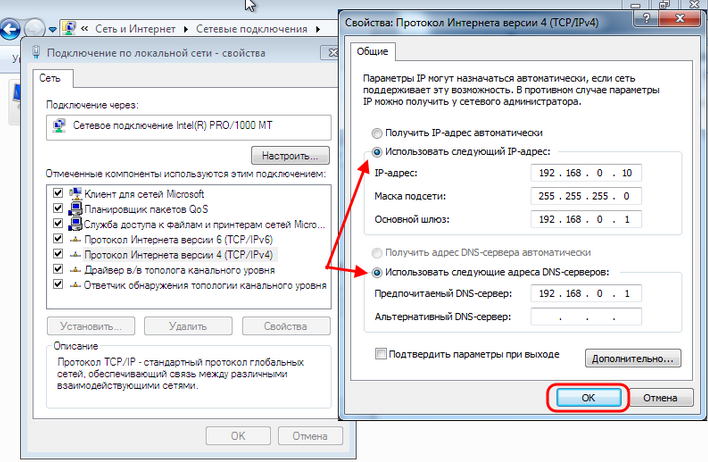Select the TCP/IPv6 protocol icon
Viewport: 708px width, 462px height.
pyautogui.click(x=75, y=240)
